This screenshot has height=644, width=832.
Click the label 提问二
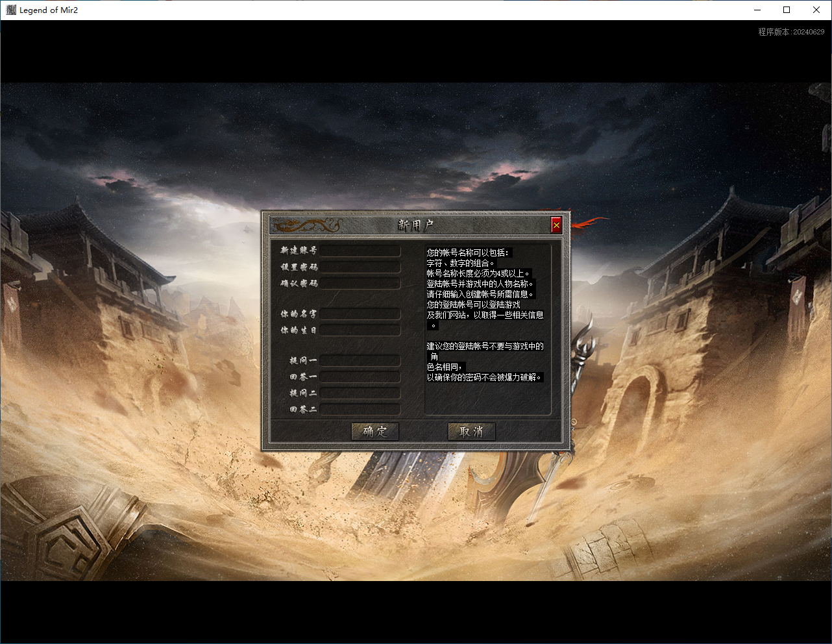tap(303, 393)
